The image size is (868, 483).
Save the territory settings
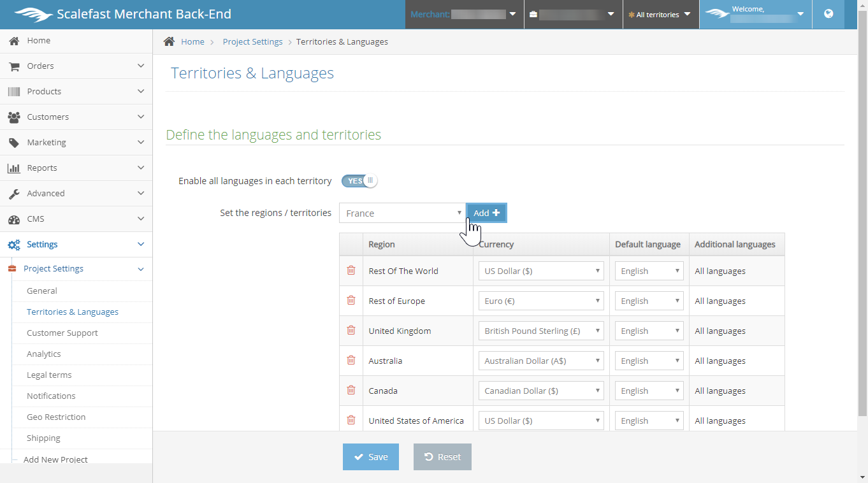point(371,457)
